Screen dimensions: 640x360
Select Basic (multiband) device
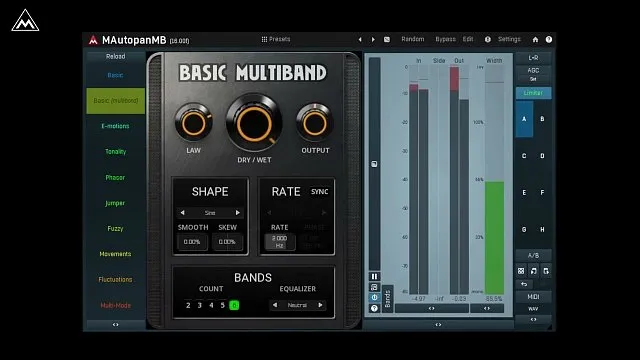(x=116, y=101)
